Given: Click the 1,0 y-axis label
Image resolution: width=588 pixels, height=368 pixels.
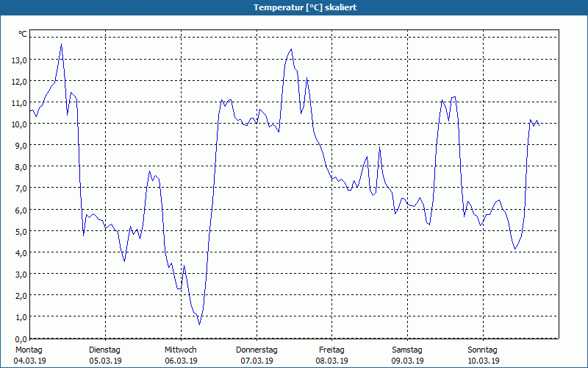Looking at the screenshot, I should click(21, 317).
